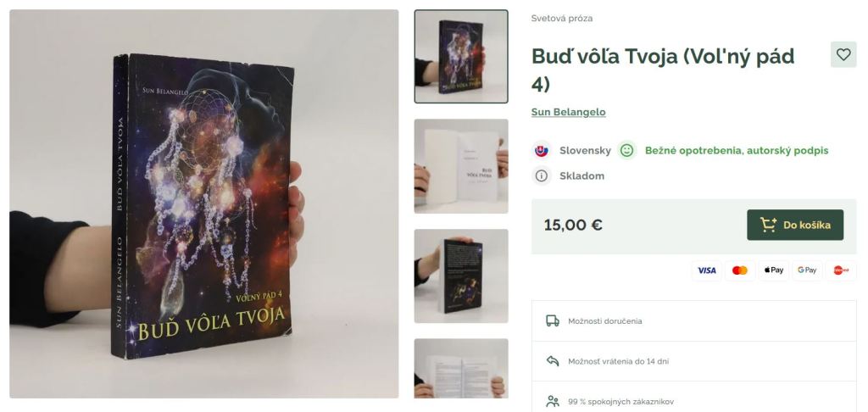Click the delivery truck icon
The height and width of the screenshot is (412, 868).
pos(553,320)
